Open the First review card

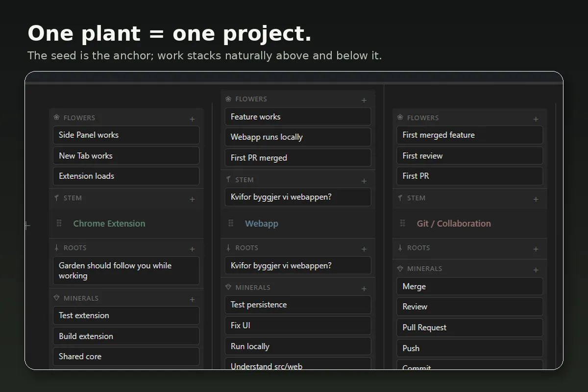tap(470, 156)
